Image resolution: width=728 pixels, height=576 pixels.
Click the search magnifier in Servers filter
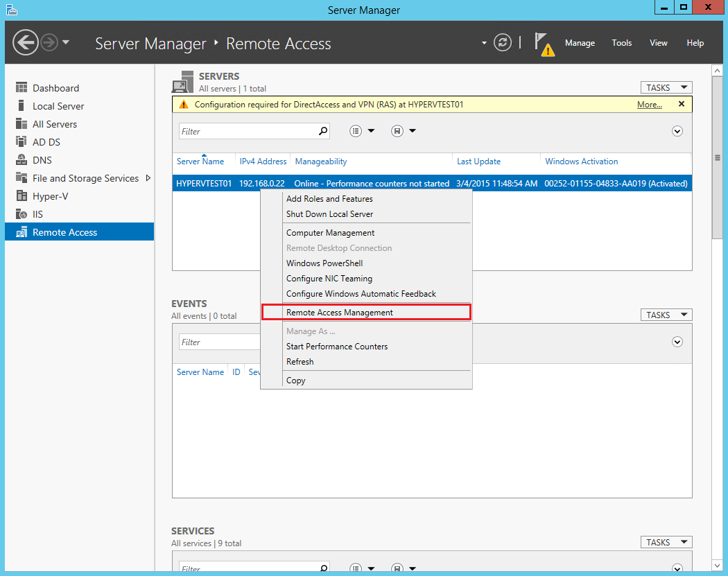(x=323, y=132)
